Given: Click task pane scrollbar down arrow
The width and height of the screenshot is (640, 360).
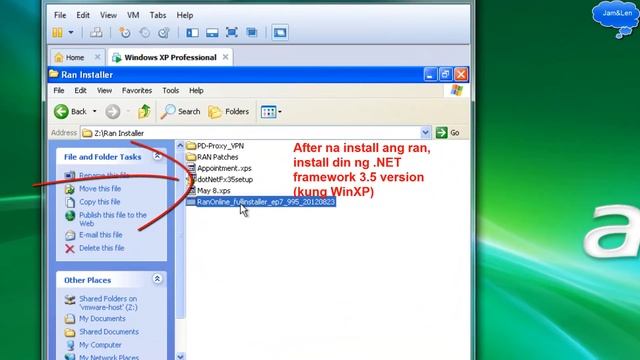Looking at the screenshot, I should (180, 356).
